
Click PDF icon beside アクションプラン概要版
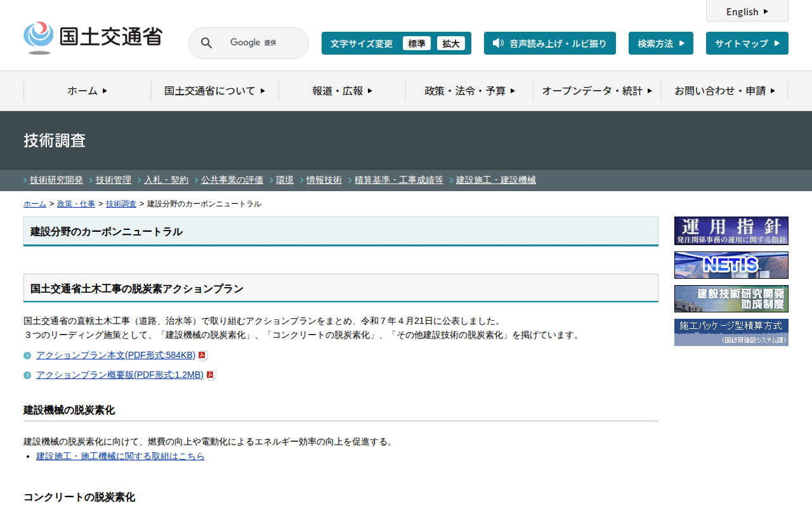pos(211,375)
